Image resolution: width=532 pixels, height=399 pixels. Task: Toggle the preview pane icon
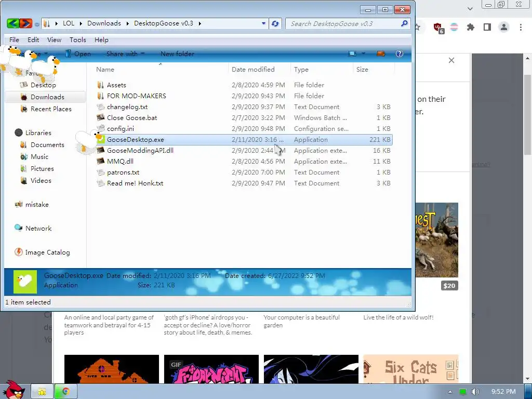(381, 54)
